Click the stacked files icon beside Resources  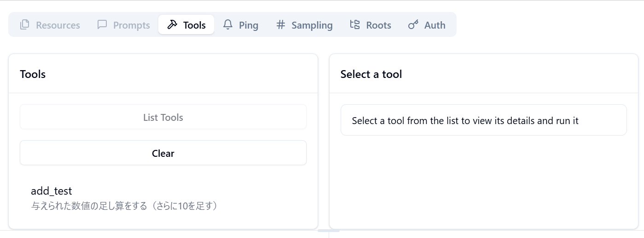pyautogui.click(x=25, y=25)
